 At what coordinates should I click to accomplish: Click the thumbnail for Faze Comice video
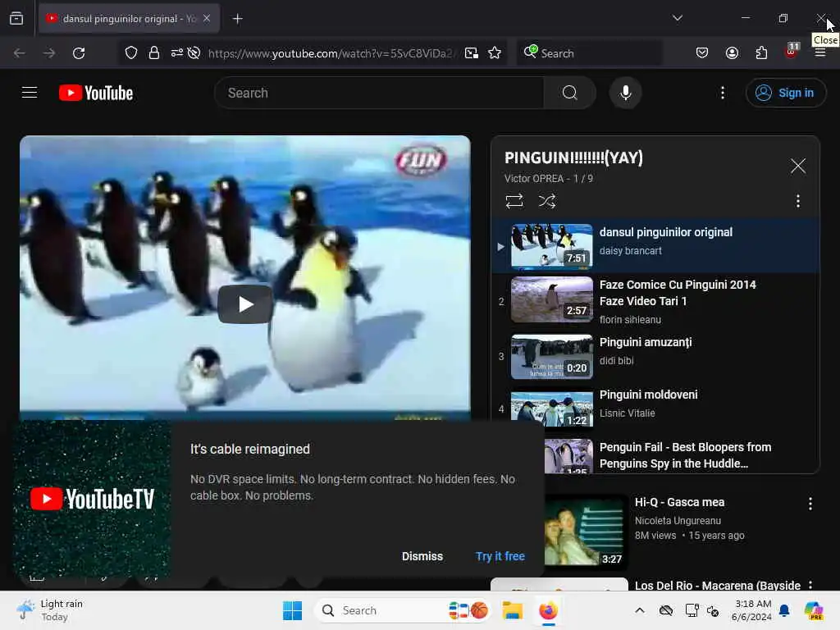(552, 299)
